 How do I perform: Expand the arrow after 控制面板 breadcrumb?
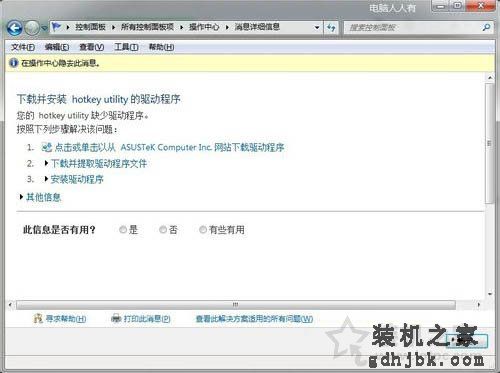coord(113,27)
